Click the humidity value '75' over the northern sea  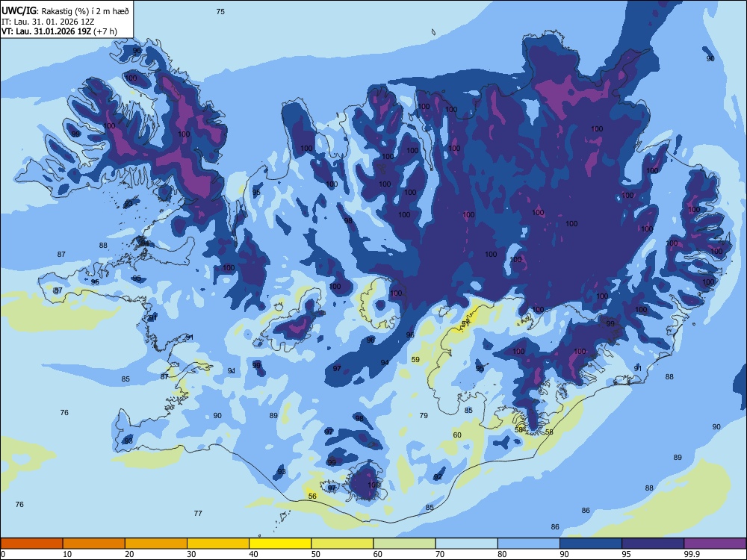click(x=220, y=11)
